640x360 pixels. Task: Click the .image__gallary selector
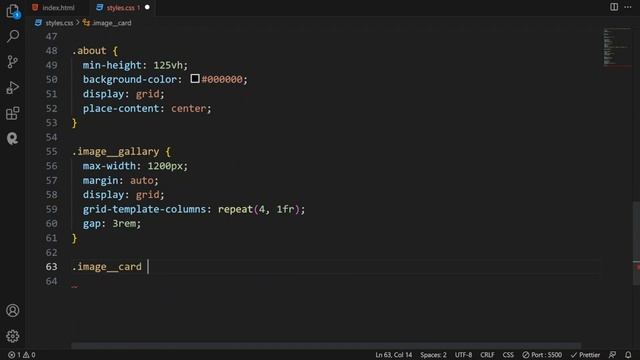click(x=116, y=151)
